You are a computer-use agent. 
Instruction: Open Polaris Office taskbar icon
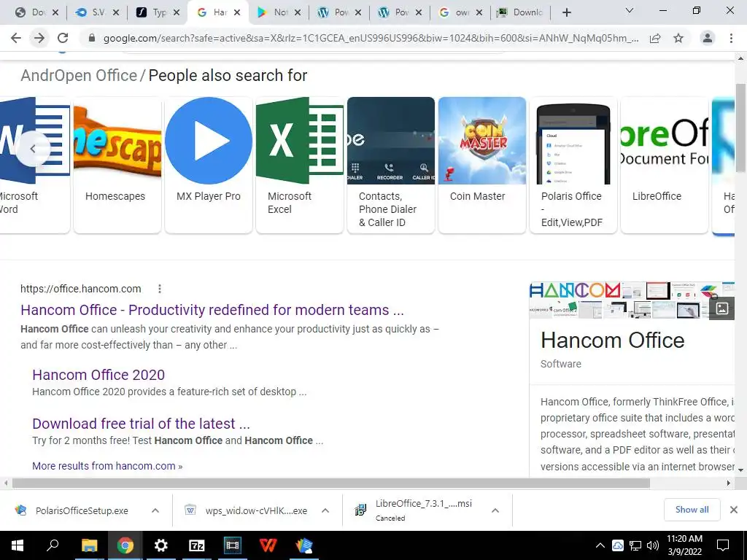[303, 545]
